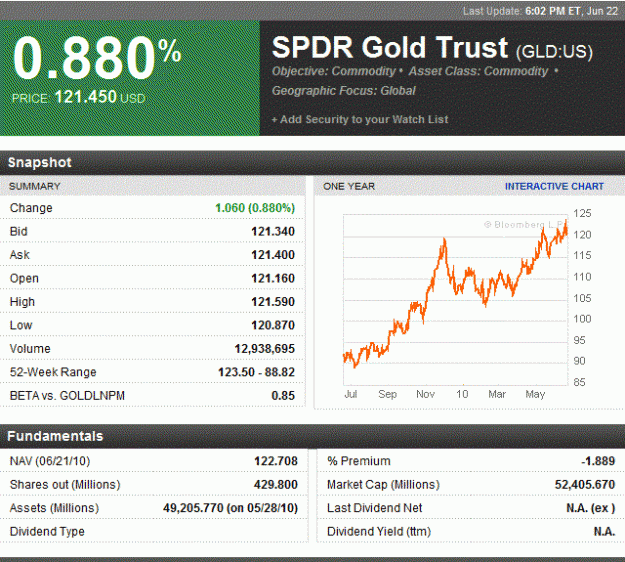Click the Last Dividend Net label
The height and width of the screenshot is (562, 625).
[374, 508]
